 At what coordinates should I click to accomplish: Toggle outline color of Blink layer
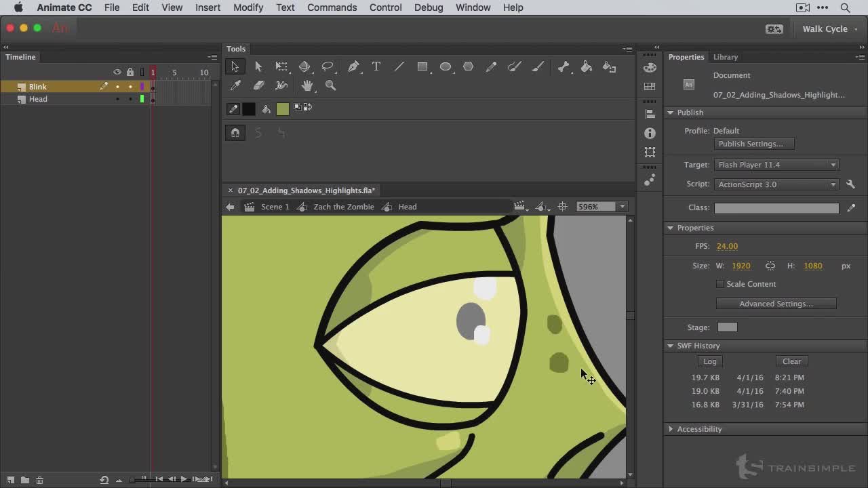pos(142,87)
